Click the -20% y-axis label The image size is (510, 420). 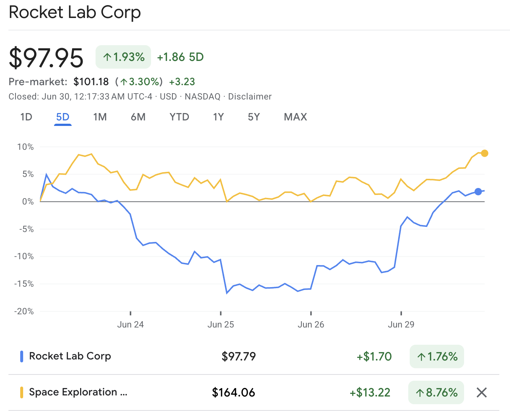pos(24,311)
